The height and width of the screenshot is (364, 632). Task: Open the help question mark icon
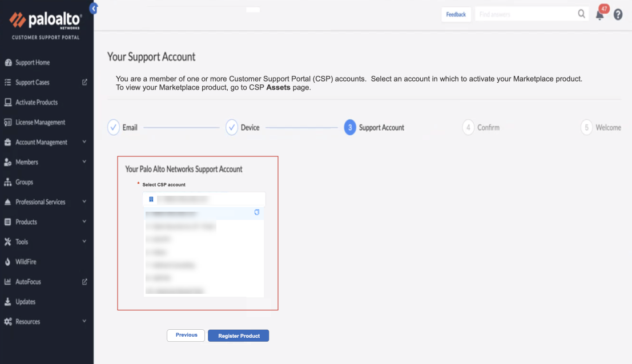[618, 14]
